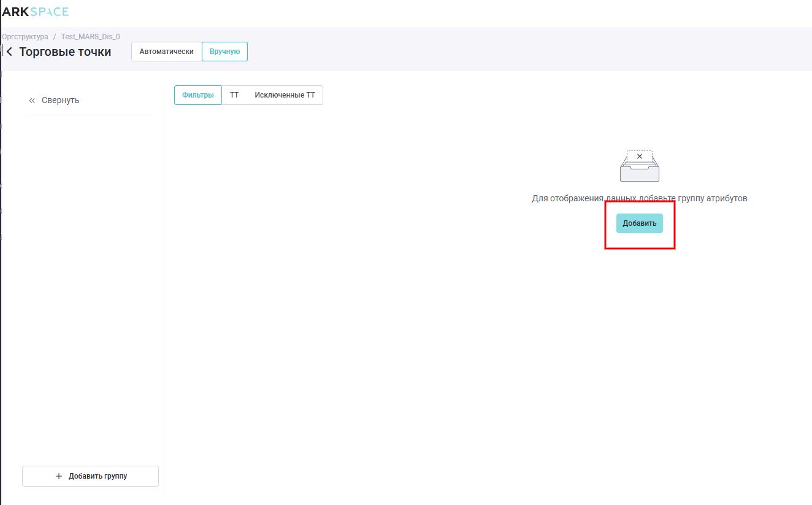Click the ARKSPACE logo
This screenshot has height=505, width=812.
35,12
